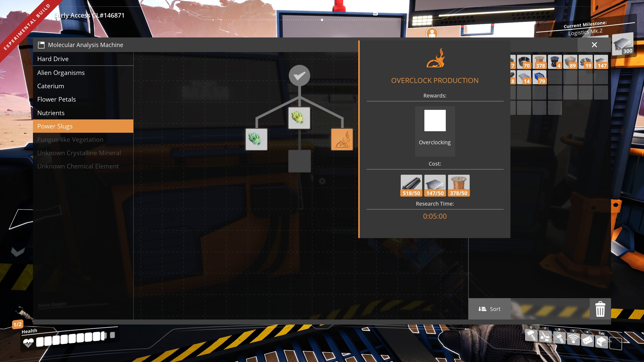Close the Molecular Analysis Machine window

[594, 45]
